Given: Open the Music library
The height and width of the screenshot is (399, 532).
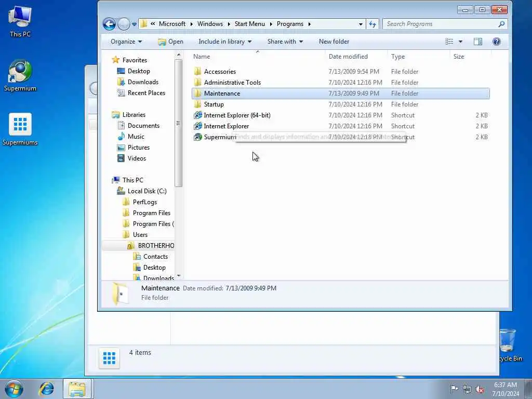Looking at the screenshot, I should pyautogui.click(x=136, y=137).
